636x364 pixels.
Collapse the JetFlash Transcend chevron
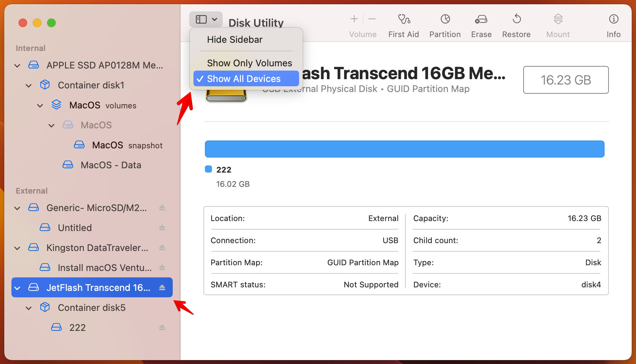tap(17, 288)
